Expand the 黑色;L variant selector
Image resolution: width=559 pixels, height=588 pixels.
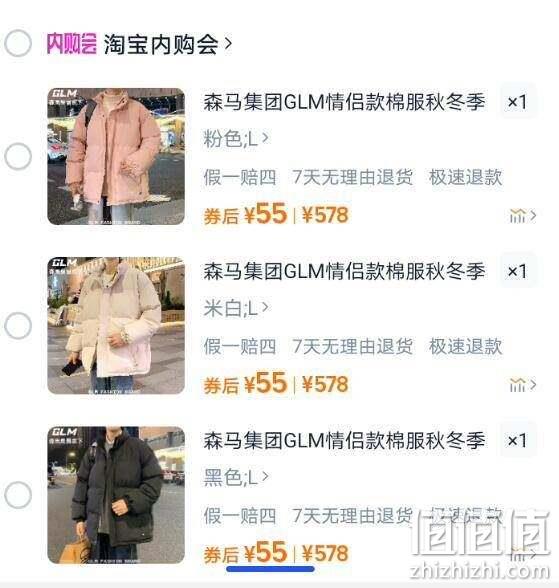tap(236, 477)
